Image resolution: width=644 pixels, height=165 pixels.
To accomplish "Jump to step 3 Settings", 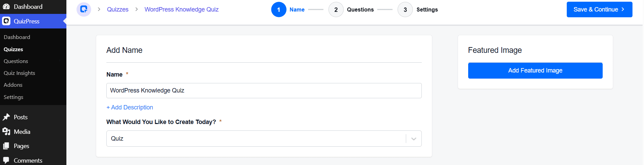I will [405, 9].
